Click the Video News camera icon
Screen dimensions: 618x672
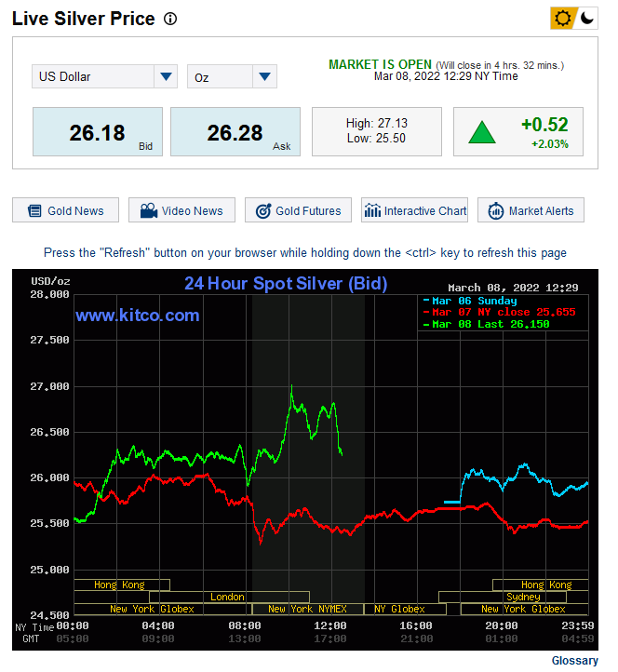149,210
